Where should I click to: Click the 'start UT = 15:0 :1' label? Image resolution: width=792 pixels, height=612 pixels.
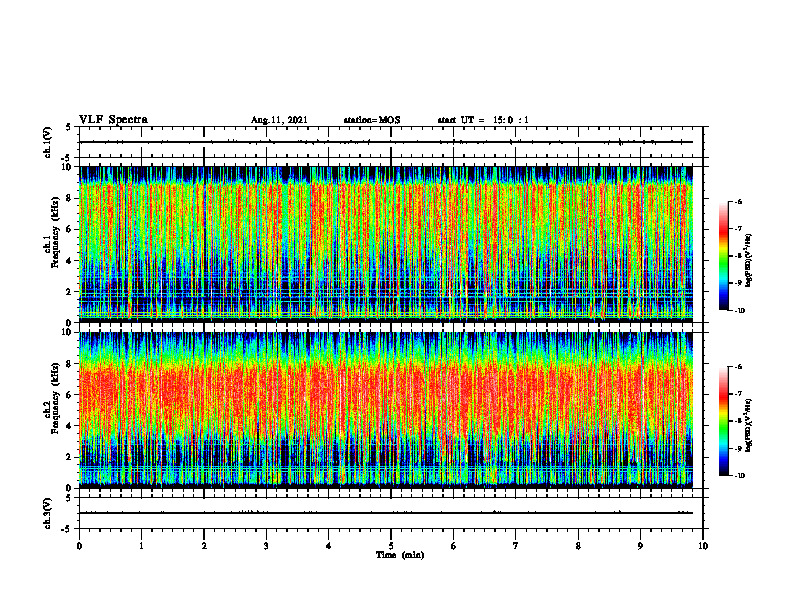(x=483, y=120)
